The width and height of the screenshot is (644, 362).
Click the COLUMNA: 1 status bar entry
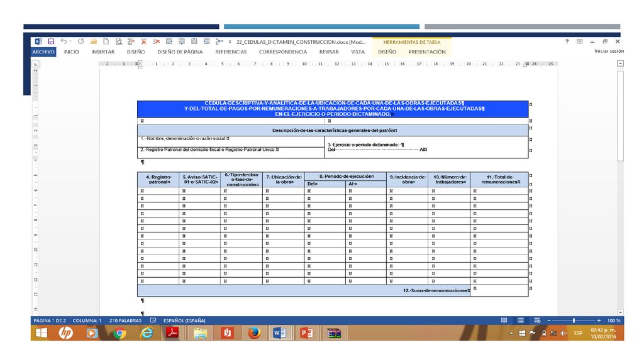pos(87,321)
